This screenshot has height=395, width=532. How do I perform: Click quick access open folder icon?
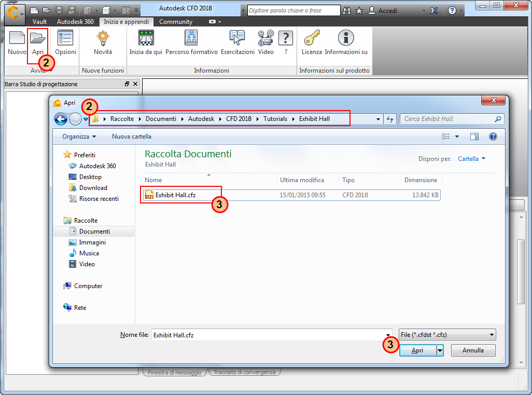(x=47, y=10)
